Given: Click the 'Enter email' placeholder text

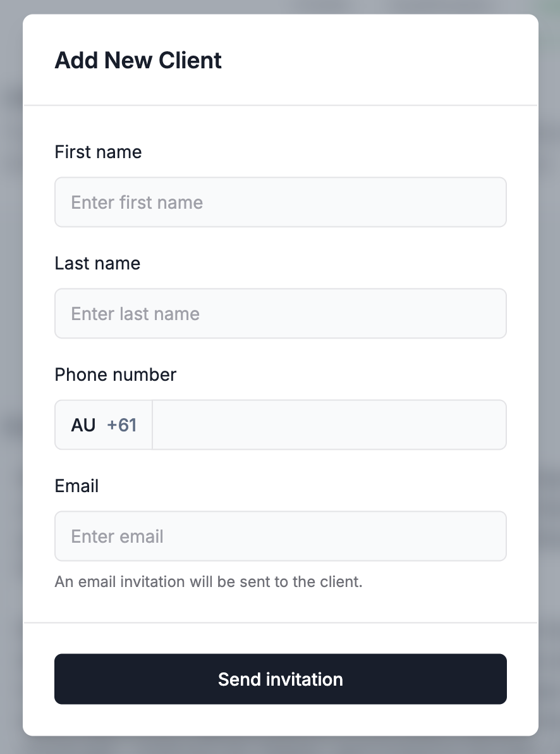Looking at the screenshot, I should click(x=118, y=536).
